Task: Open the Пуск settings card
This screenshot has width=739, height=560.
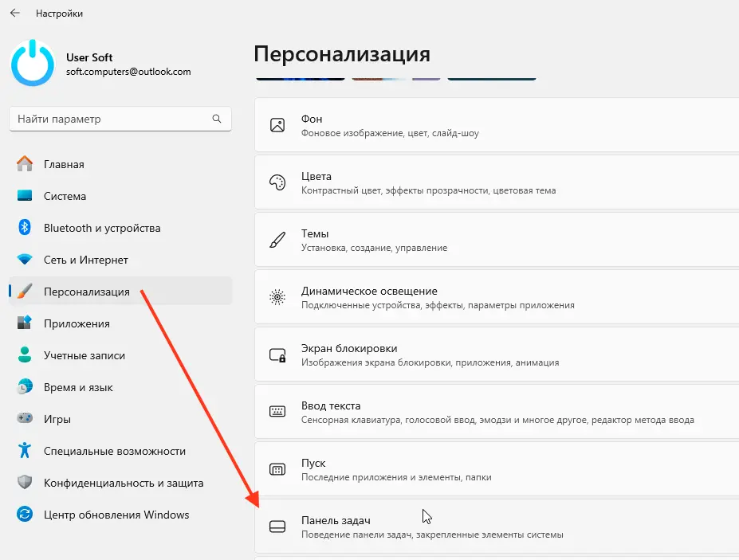Action: pyautogui.click(x=497, y=469)
